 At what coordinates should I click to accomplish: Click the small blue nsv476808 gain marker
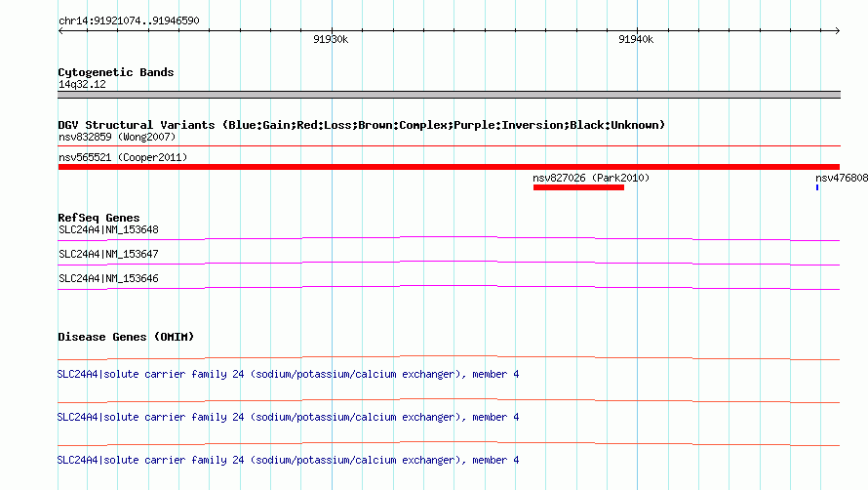pyautogui.click(x=817, y=187)
